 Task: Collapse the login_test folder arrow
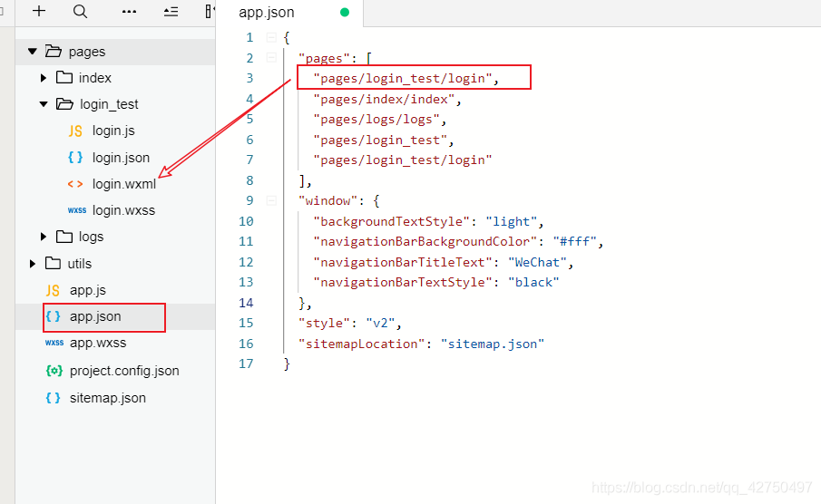pyautogui.click(x=44, y=104)
